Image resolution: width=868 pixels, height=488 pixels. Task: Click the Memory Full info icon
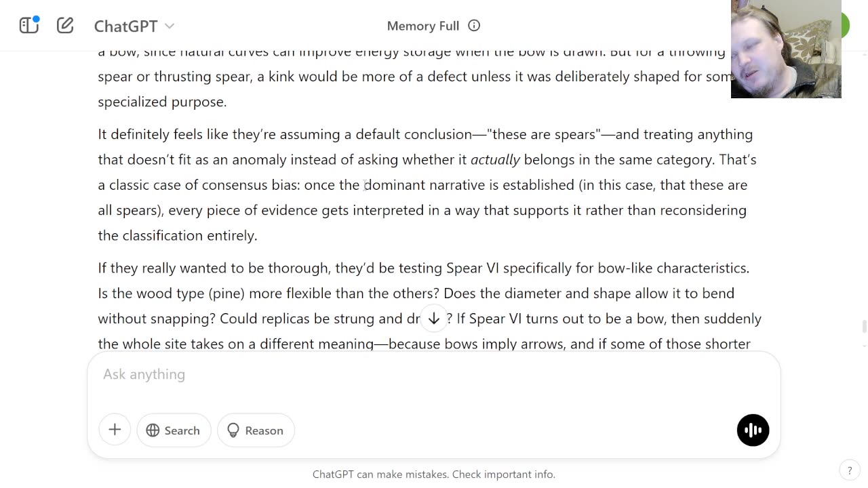(x=474, y=26)
